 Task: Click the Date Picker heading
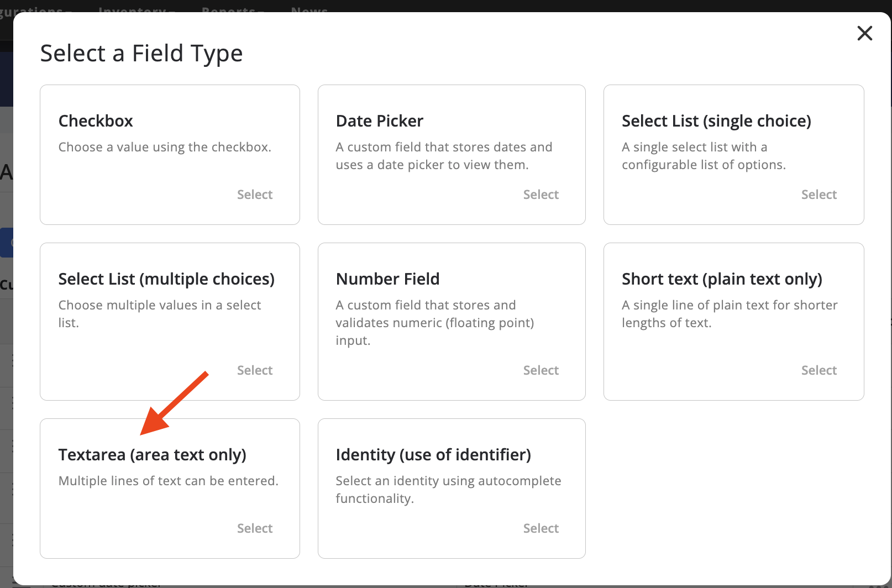pyautogui.click(x=379, y=121)
